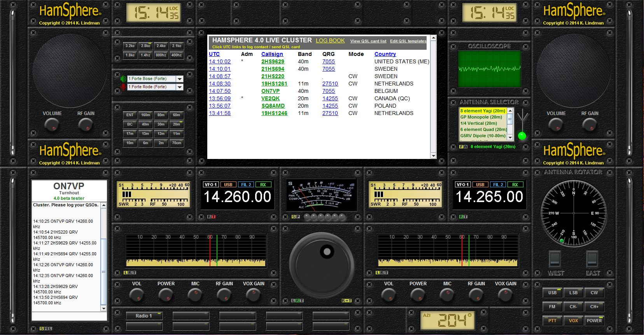Click antenna list scroll-up arrow

pyautogui.click(x=510, y=110)
